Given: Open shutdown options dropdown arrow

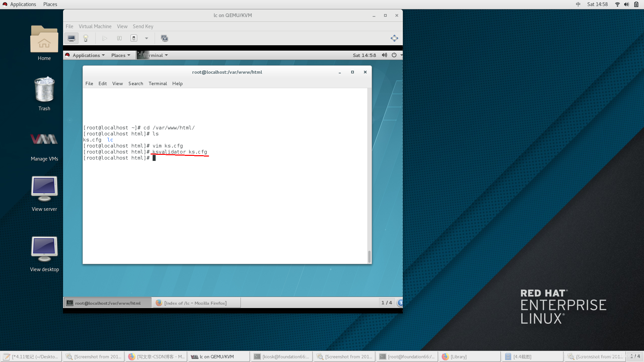Looking at the screenshot, I should click(147, 38).
